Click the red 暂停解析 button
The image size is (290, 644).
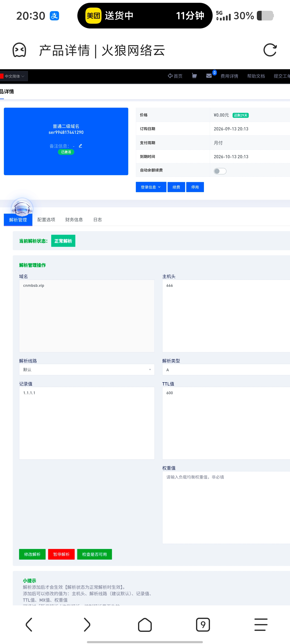(x=61, y=554)
